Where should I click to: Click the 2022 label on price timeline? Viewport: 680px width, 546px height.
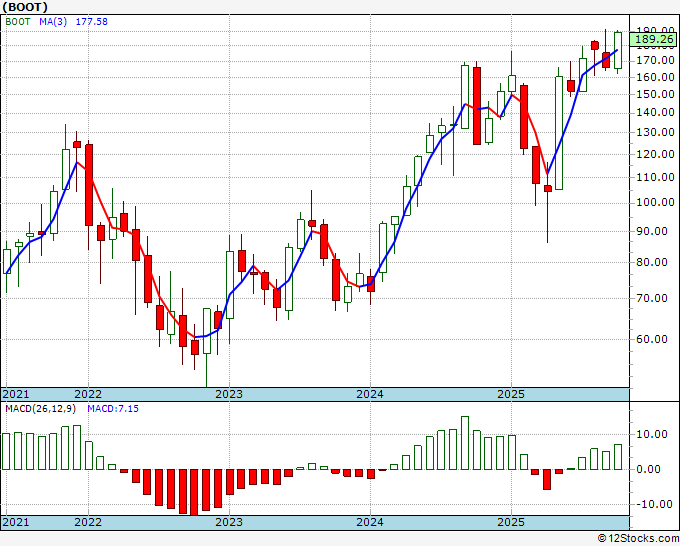(x=88, y=394)
